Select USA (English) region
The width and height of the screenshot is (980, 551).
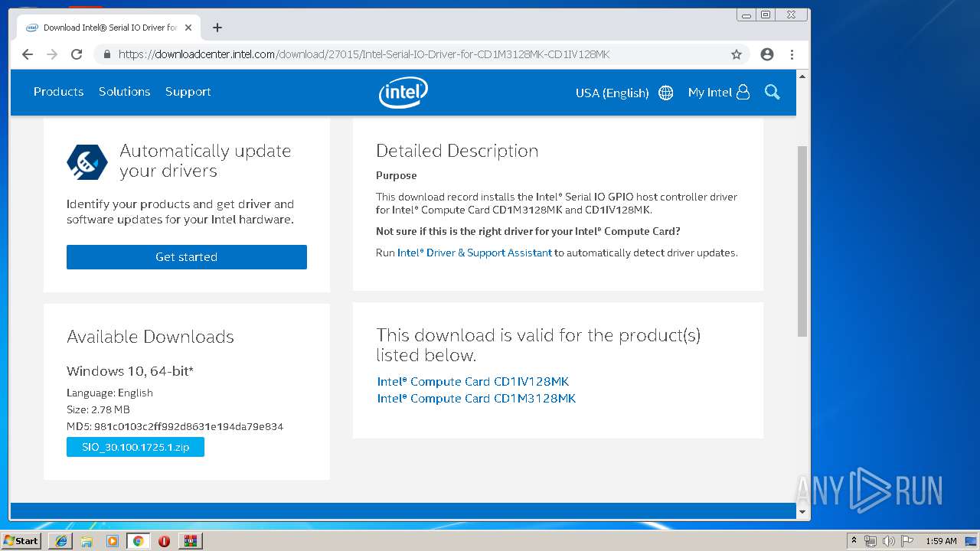pos(612,93)
